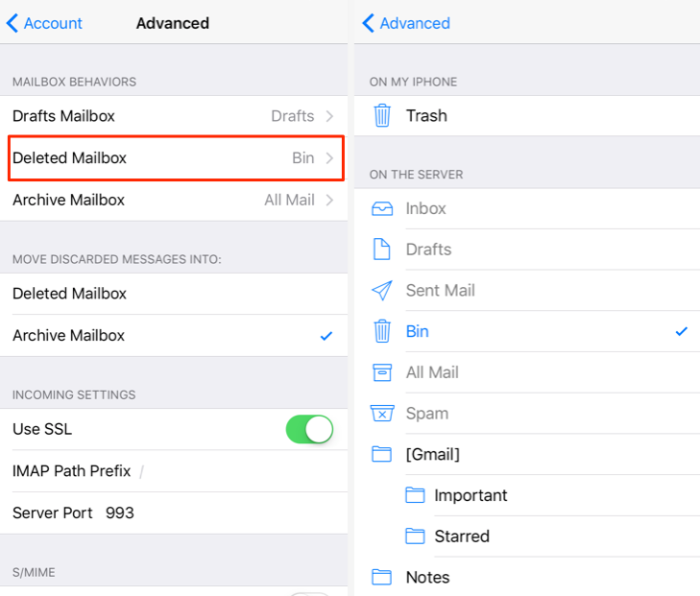
Task: Tap the Spam junk box icon
Action: point(382,414)
